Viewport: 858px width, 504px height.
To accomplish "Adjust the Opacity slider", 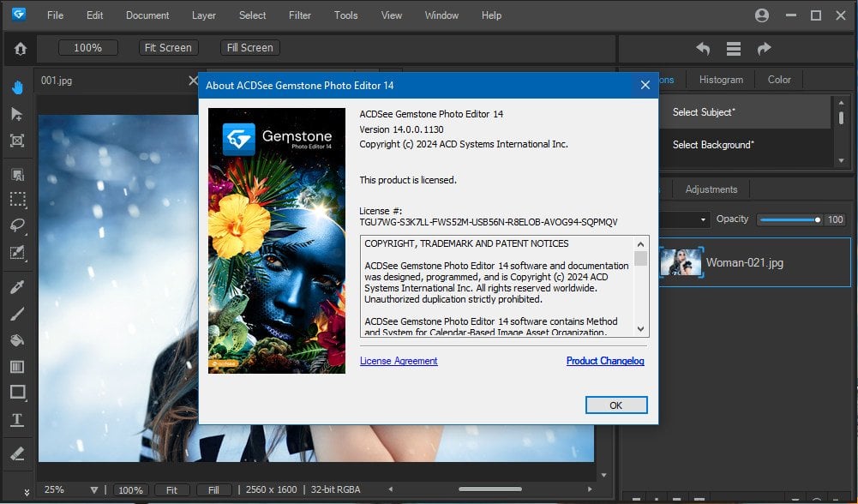I will click(790, 219).
